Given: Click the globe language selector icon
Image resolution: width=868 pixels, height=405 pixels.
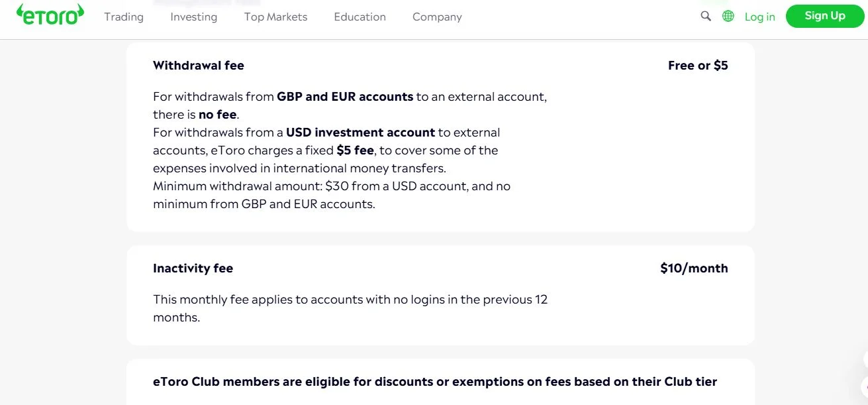Looking at the screenshot, I should 728,16.
